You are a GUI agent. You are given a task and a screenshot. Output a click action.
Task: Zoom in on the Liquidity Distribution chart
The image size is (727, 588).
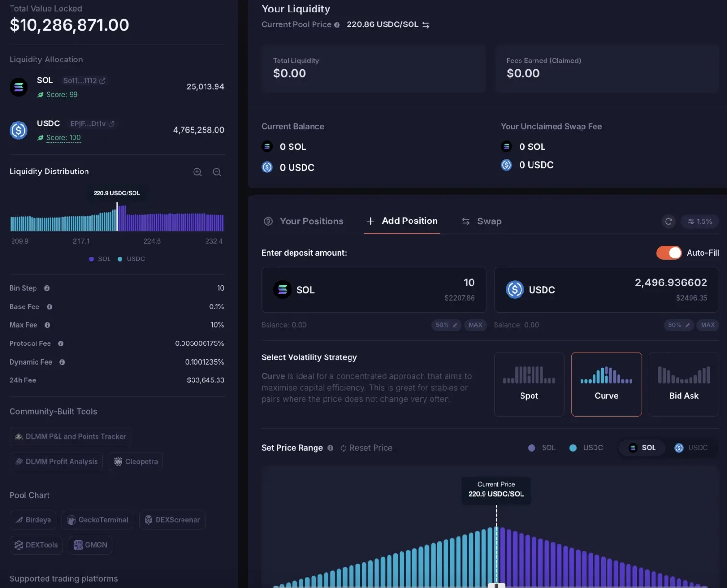197,172
